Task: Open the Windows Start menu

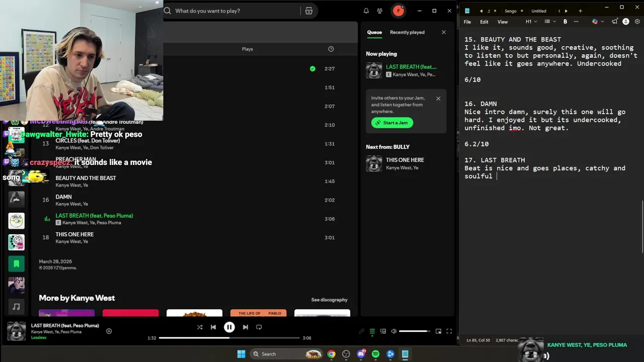Action: click(x=241, y=354)
